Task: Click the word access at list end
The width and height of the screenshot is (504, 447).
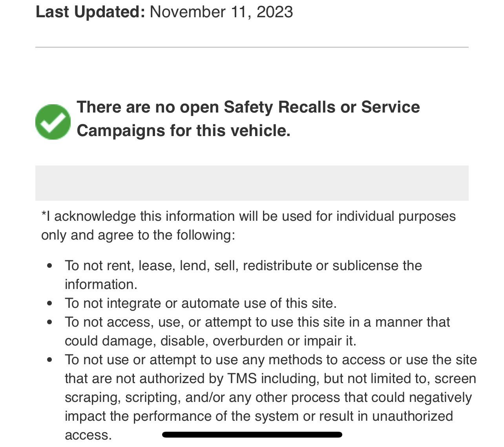Action: pos(88,435)
